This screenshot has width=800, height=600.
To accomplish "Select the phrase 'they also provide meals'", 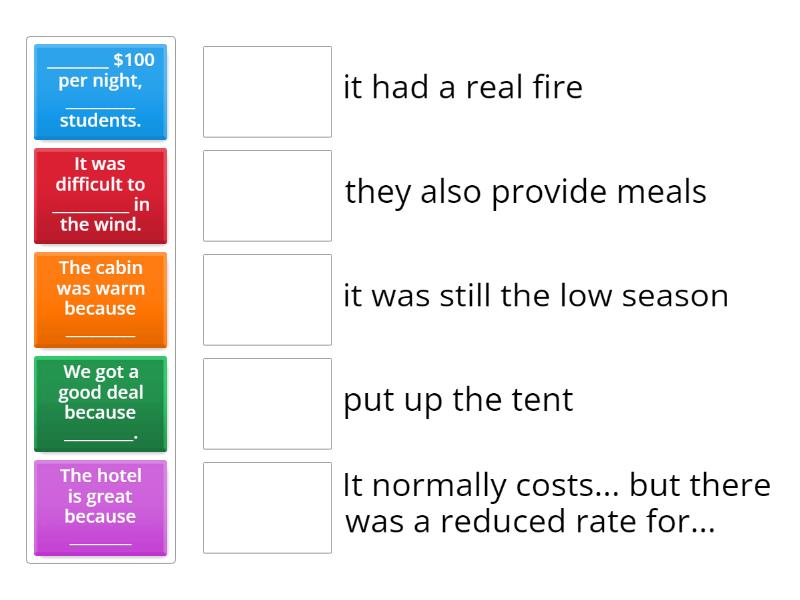I will 525,191.
